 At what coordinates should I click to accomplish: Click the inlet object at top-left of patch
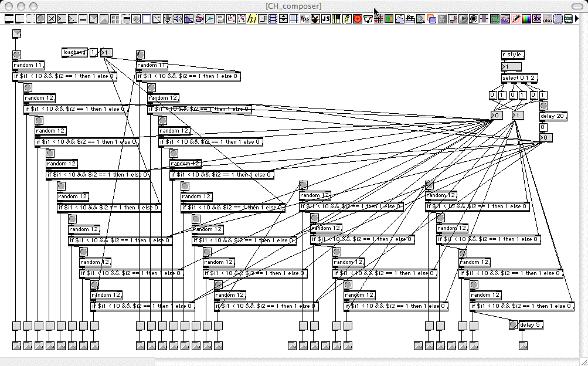[16, 34]
